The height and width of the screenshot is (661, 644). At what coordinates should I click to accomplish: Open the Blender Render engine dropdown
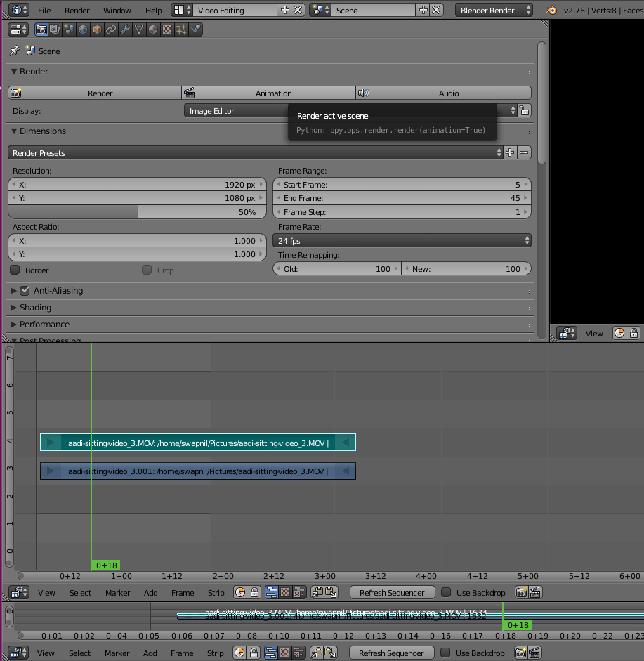494,10
